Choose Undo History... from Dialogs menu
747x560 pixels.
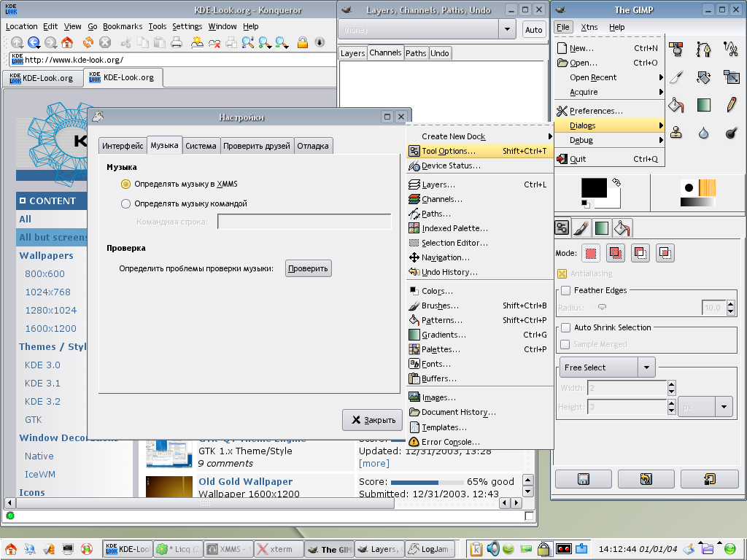coord(480,272)
